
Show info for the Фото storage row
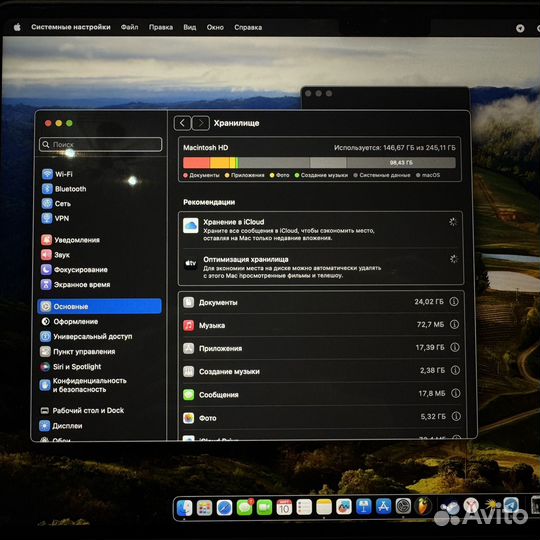pos(456,416)
